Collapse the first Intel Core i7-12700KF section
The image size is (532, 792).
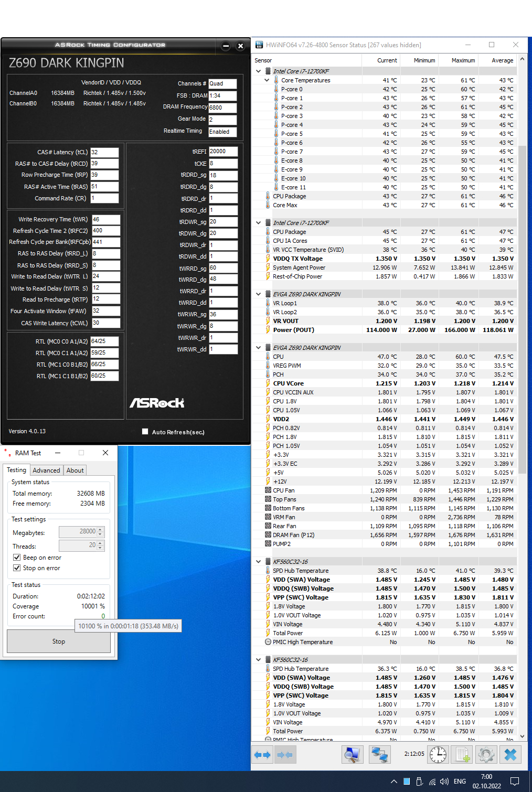coord(258,71)
